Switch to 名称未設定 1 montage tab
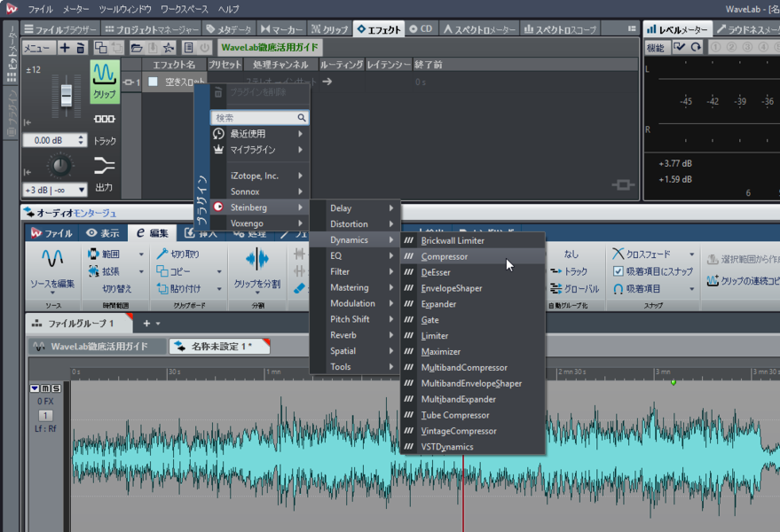Screen dimensions: 780x532 tap(219, 346)
